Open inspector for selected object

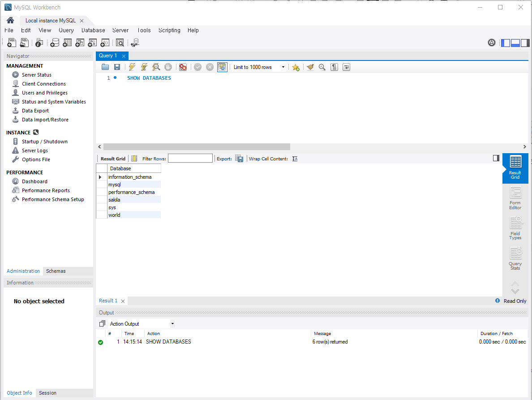click(x=39, y=43)
